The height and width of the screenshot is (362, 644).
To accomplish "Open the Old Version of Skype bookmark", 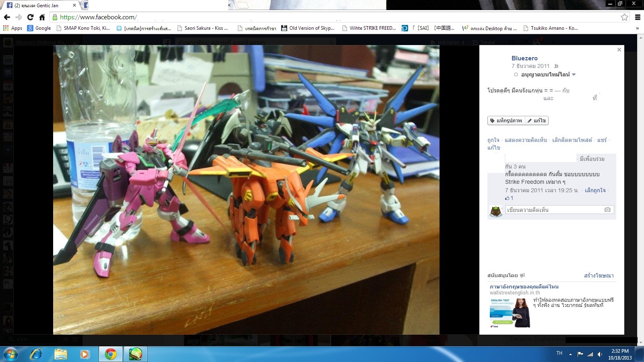I will 308,28.
